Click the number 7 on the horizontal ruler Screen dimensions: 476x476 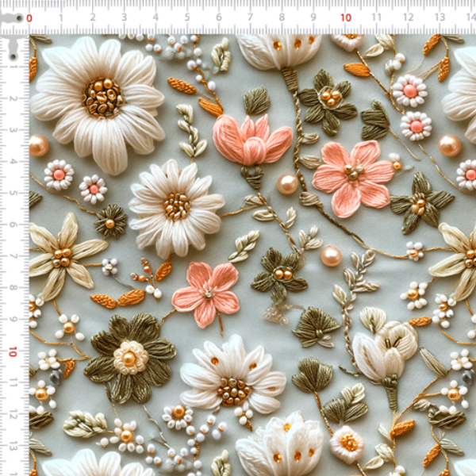(x=250, y=17)
